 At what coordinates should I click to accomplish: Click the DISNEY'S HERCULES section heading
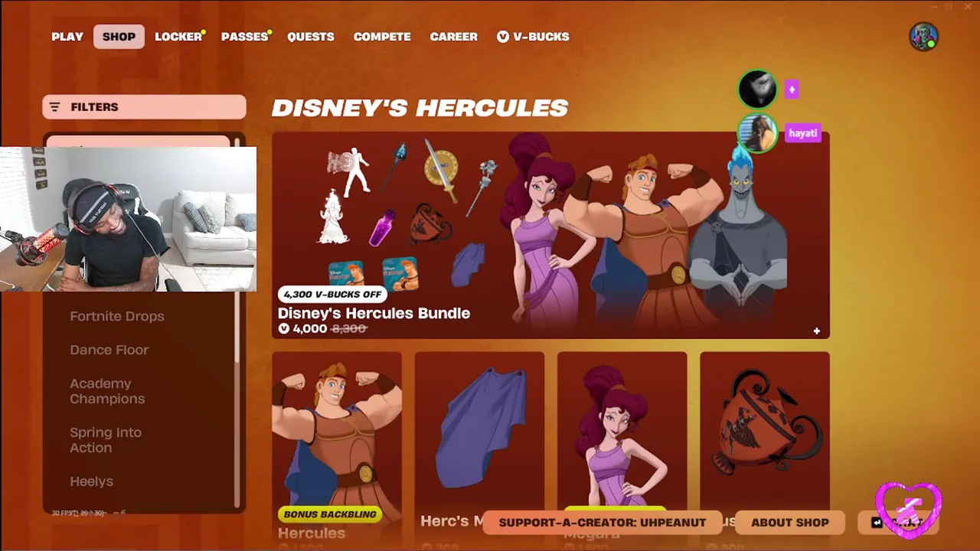click(420, 108)
